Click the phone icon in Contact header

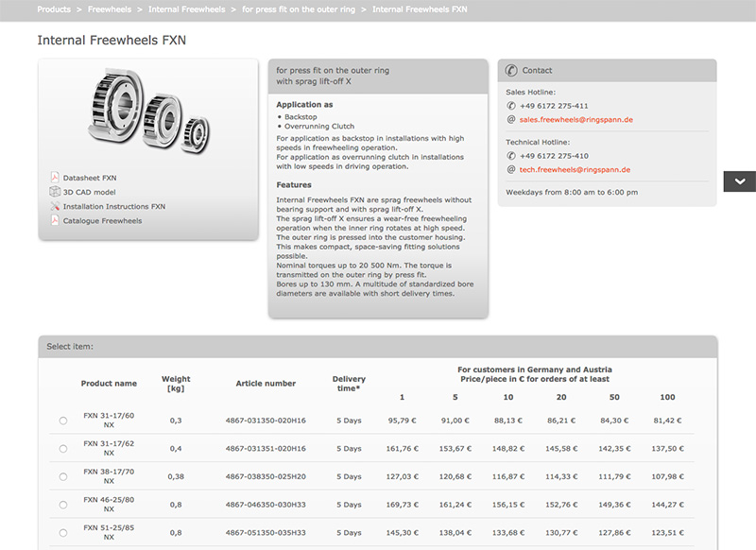coord(511,70)
